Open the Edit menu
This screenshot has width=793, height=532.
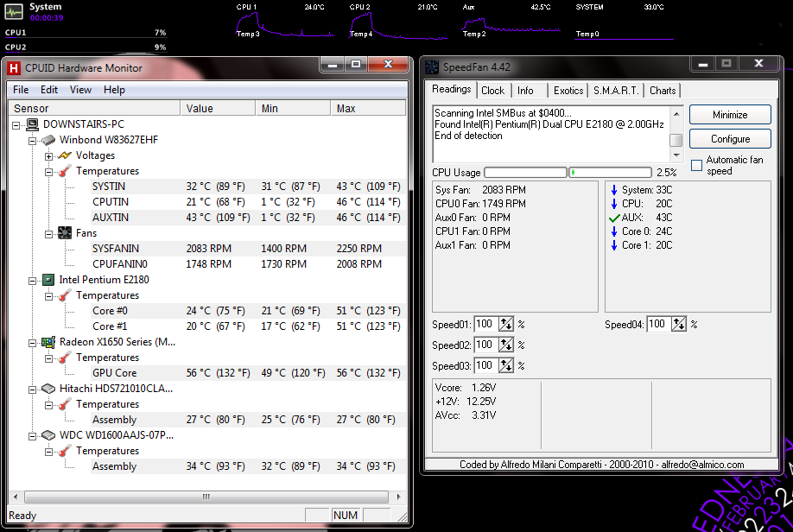coord(49,90)
